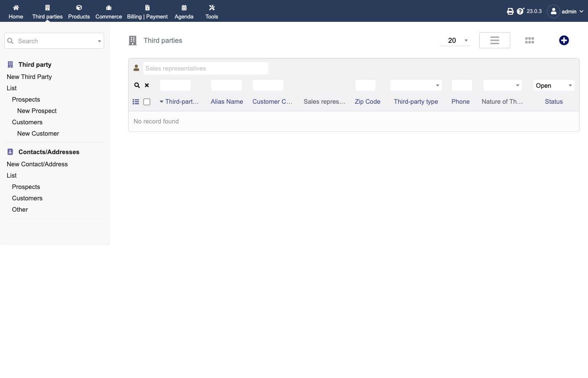Sort by Customer Code column
The image size is (588, 378).
[x=272, y=102]
